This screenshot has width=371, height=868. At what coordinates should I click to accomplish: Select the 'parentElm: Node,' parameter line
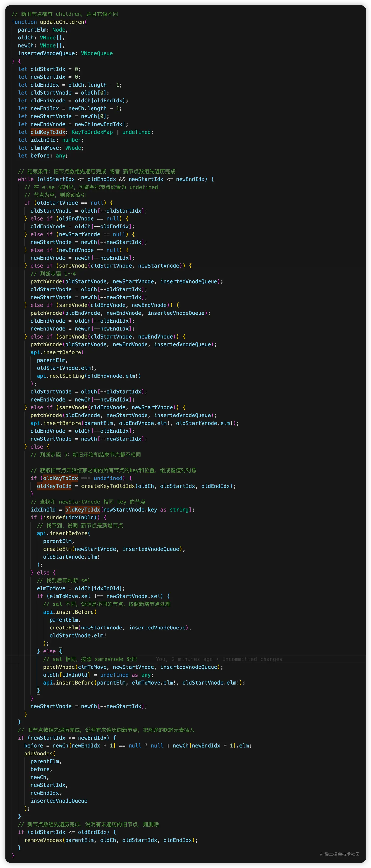coord(43,30)
